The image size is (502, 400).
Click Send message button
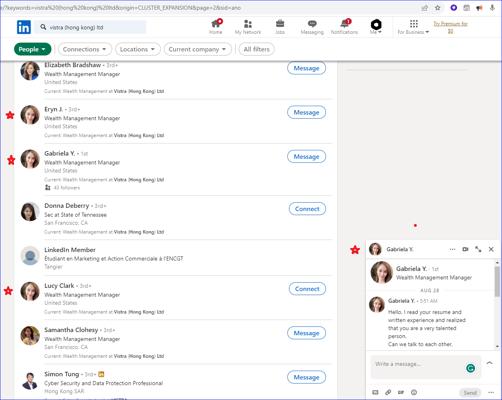[x=470, y=393]
